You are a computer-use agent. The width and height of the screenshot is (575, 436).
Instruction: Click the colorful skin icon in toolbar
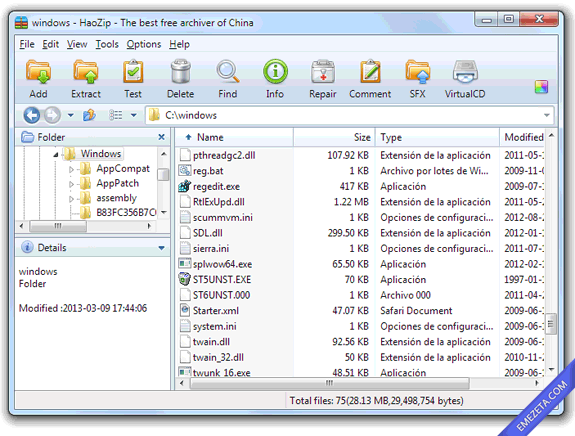tap(541, 87)
